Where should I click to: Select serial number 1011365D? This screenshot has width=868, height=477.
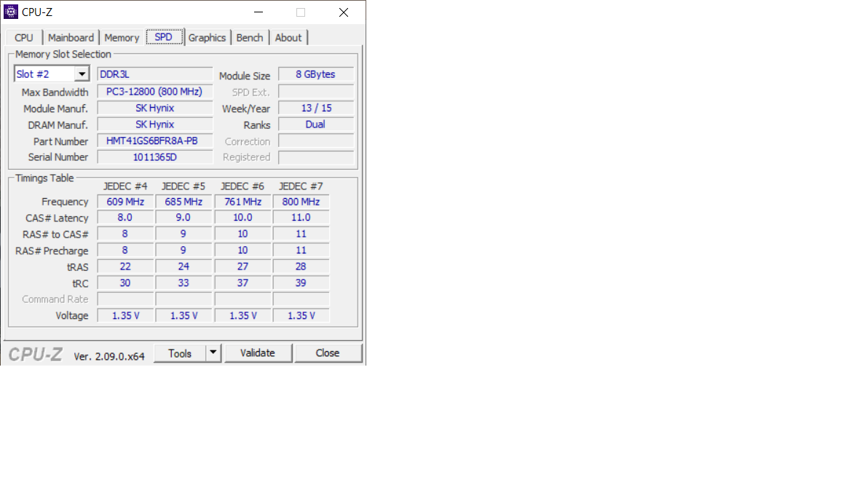pyautogui.click(x=155, y=157)
